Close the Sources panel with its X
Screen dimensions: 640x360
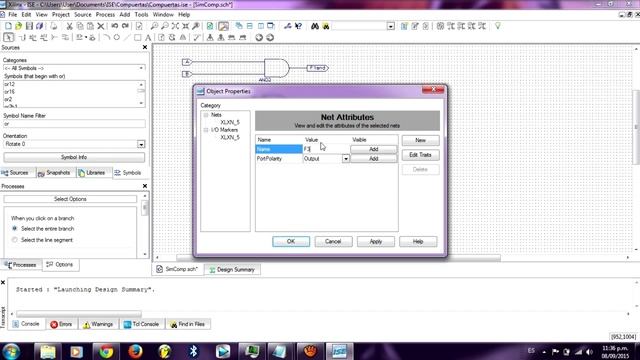[144, 47]
